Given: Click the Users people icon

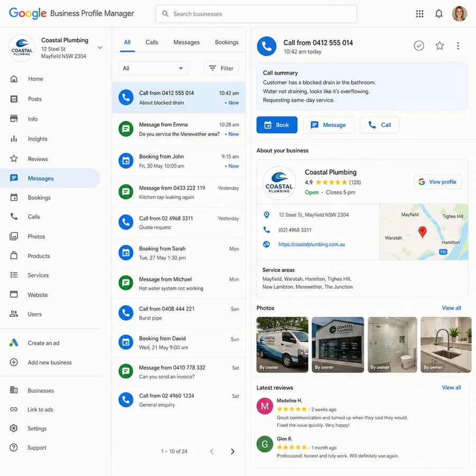Looking at the screenshot, I should coord(14,314).
